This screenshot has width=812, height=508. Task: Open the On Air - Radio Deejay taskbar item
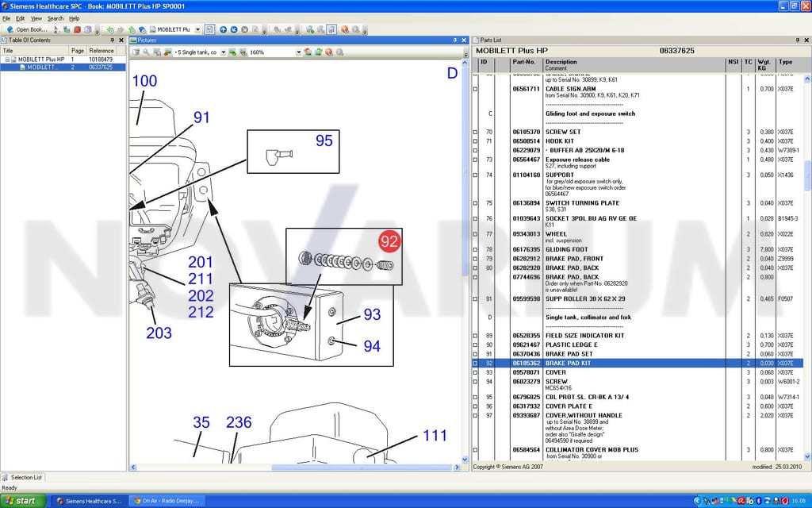click(167, 501)
